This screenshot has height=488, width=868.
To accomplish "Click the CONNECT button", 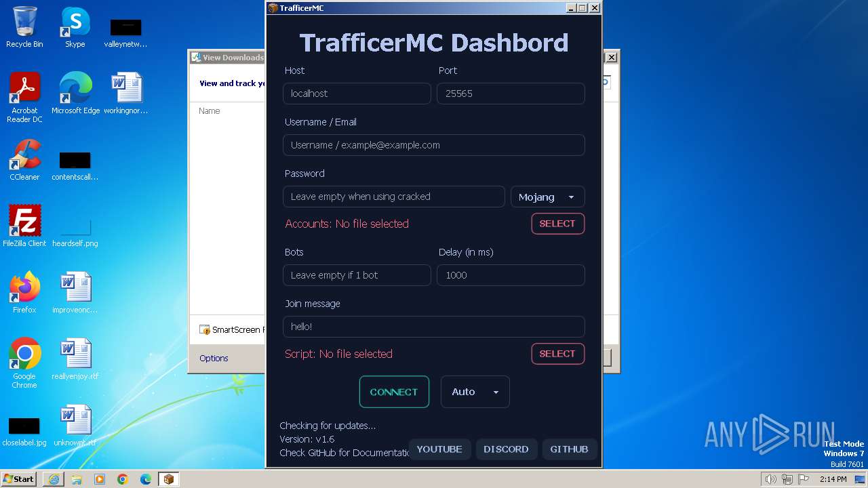I will coord(394,392).
